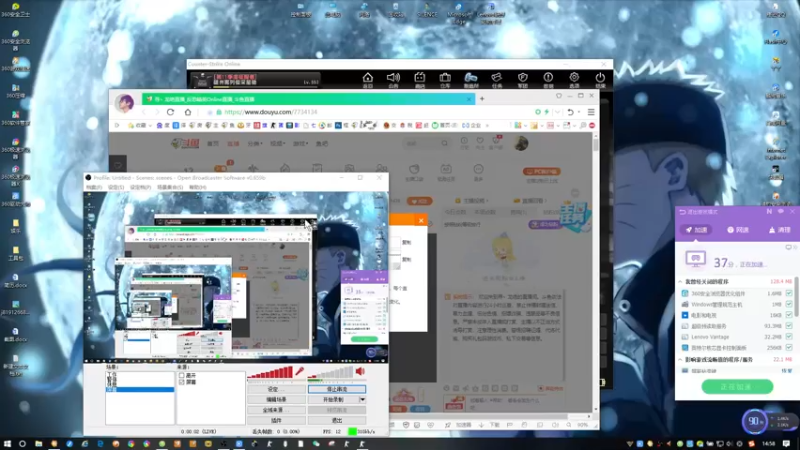Switch to the network speed tab in accelerator
This screenshot has height=450, width=800.
[x=738, y=230]
